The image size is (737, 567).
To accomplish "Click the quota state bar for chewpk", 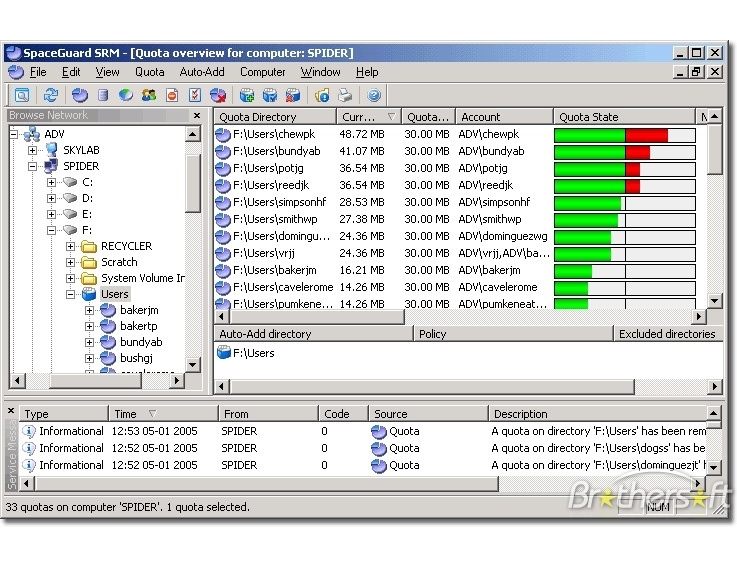I will tap(624, 135).
